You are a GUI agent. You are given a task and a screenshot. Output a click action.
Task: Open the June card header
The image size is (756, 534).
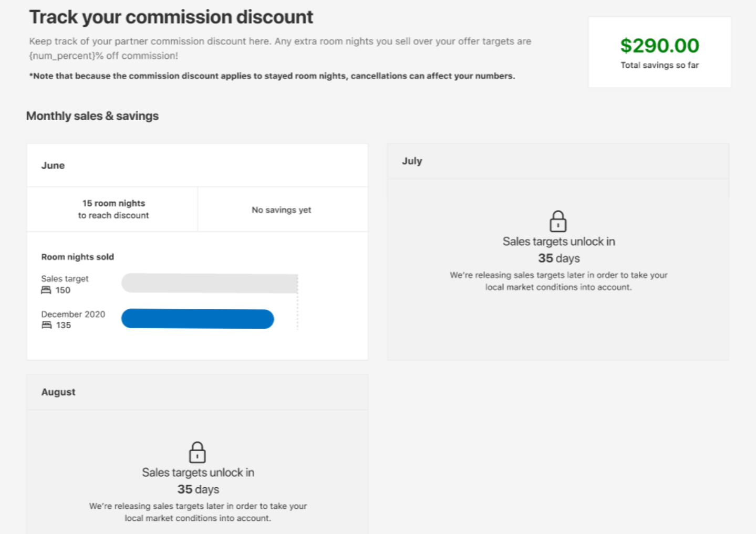point(197,165)
